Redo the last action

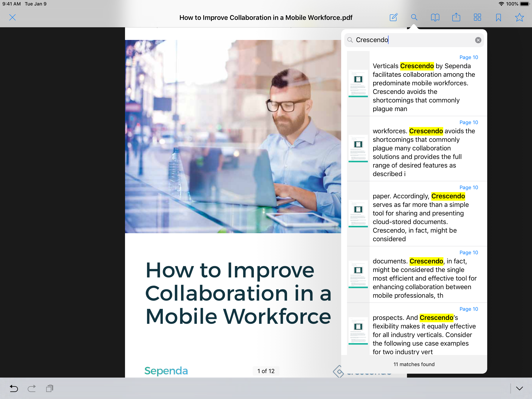(32, 388)
